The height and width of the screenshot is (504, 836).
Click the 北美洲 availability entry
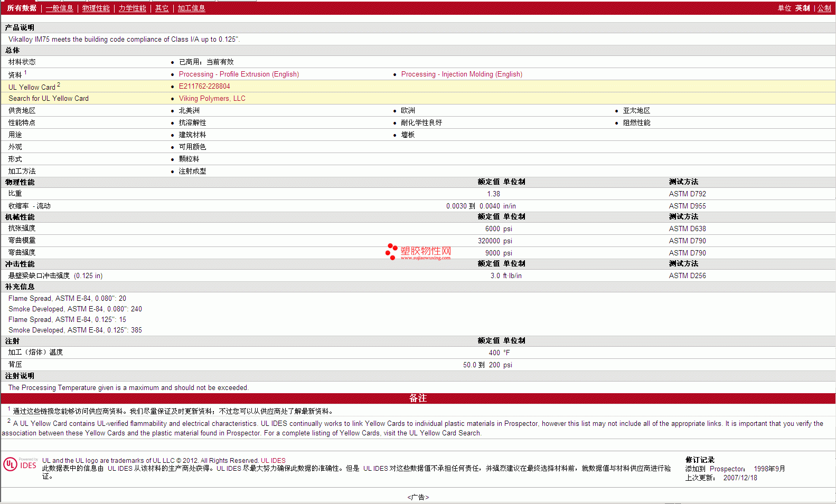point(189,111)
